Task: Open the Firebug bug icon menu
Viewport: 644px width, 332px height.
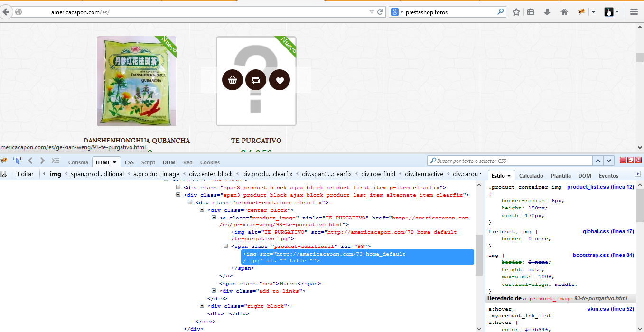Action: pos(4,161)
